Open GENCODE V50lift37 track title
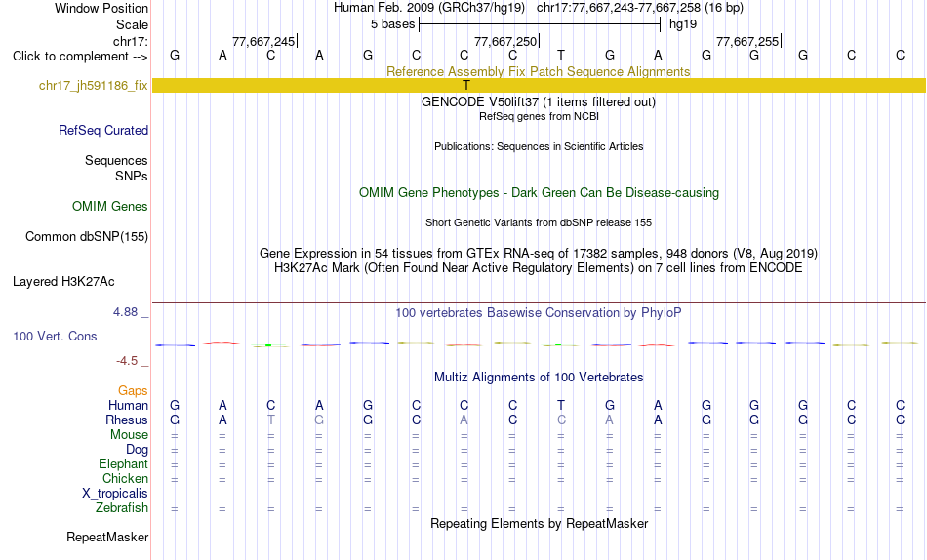The height and width of the screenshot is (560, 927). point(538,101)
